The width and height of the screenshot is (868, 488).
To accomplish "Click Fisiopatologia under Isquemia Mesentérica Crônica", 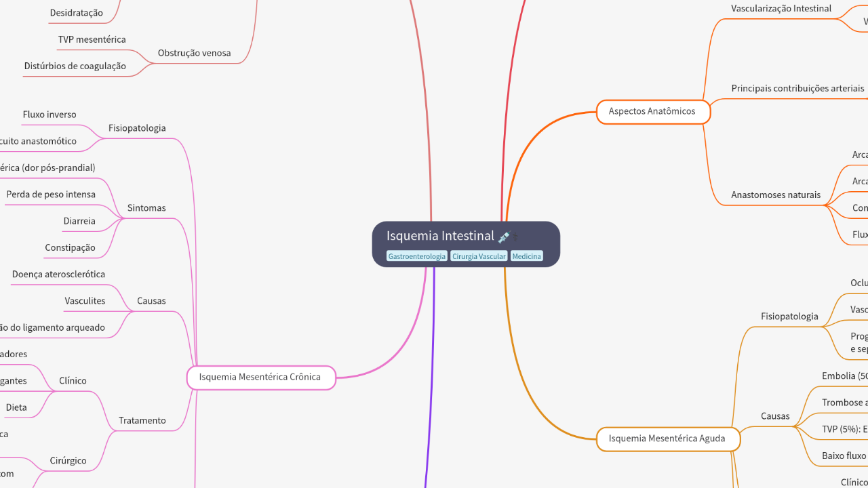I will pyautogui.click(x=137, y=128).
